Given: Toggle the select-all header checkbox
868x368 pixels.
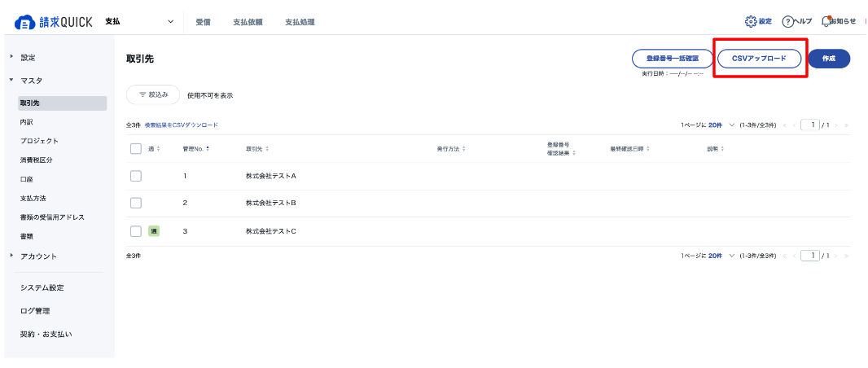Looking at the screenshot, I should 136,149.
